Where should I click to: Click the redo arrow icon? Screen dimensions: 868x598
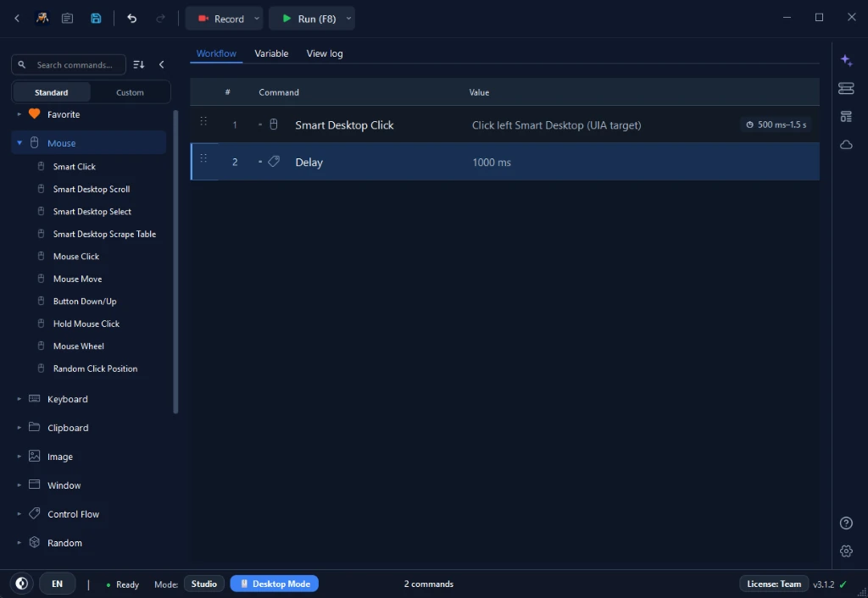(x=160, y=19)
